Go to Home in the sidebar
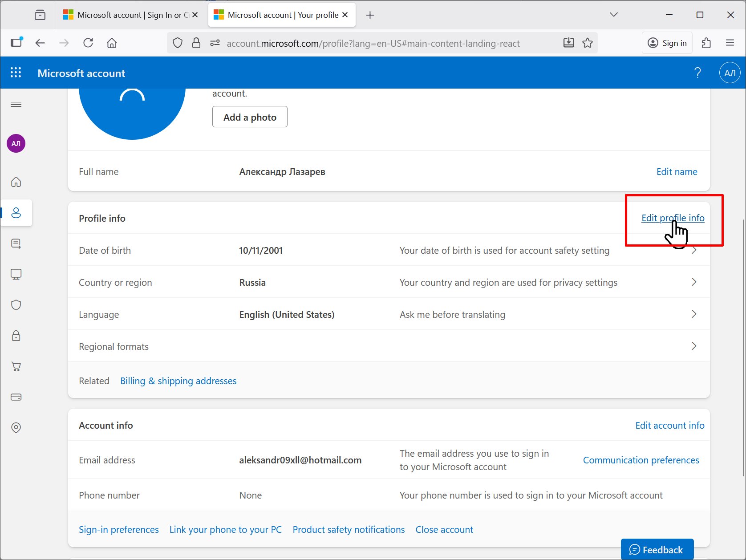Screen dimensions: 746x560 pos(16,182)
